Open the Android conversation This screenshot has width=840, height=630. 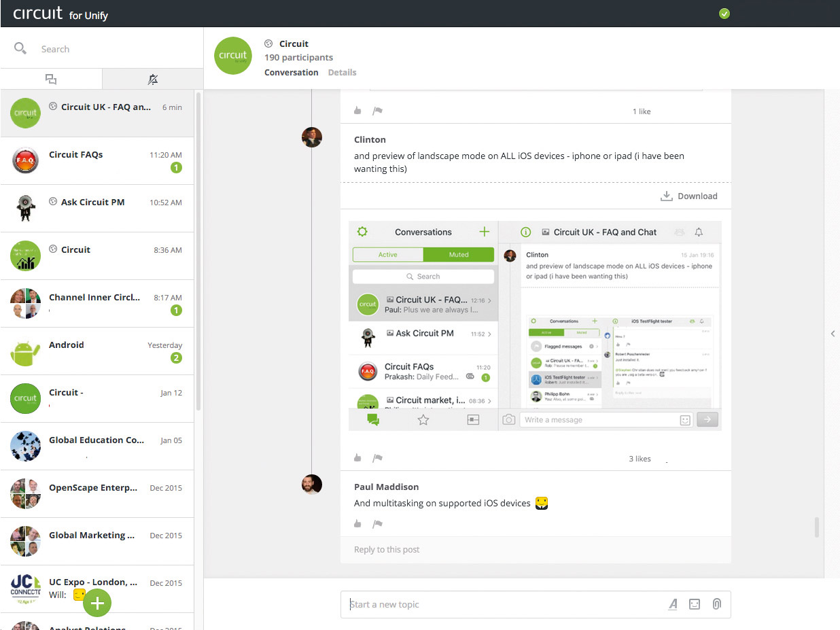[x=97, y=351]
